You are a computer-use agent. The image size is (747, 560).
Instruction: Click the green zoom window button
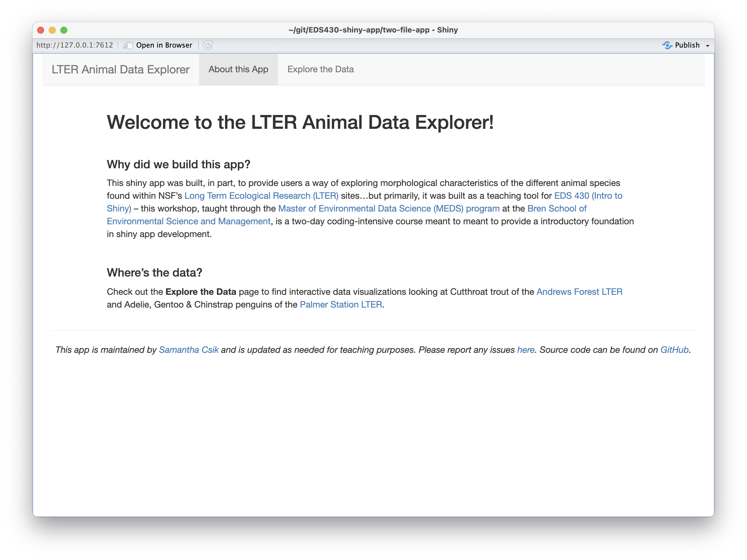64,30
